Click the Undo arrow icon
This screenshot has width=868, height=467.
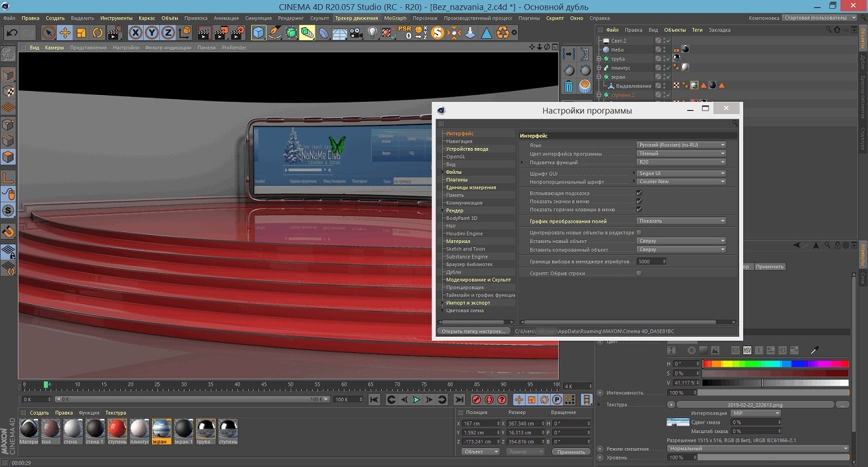click(12, 33)
